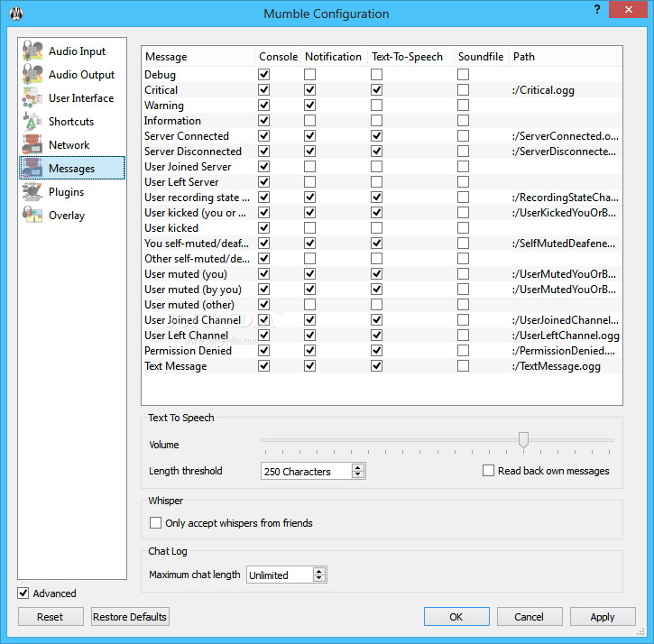The image size is (654, 644).
Task: Click the Mumble app icon in title bar
Action: [x=16, y=14]
